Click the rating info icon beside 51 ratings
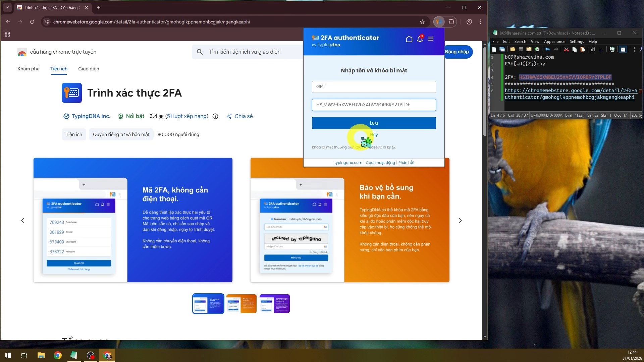 pos(215,116)
